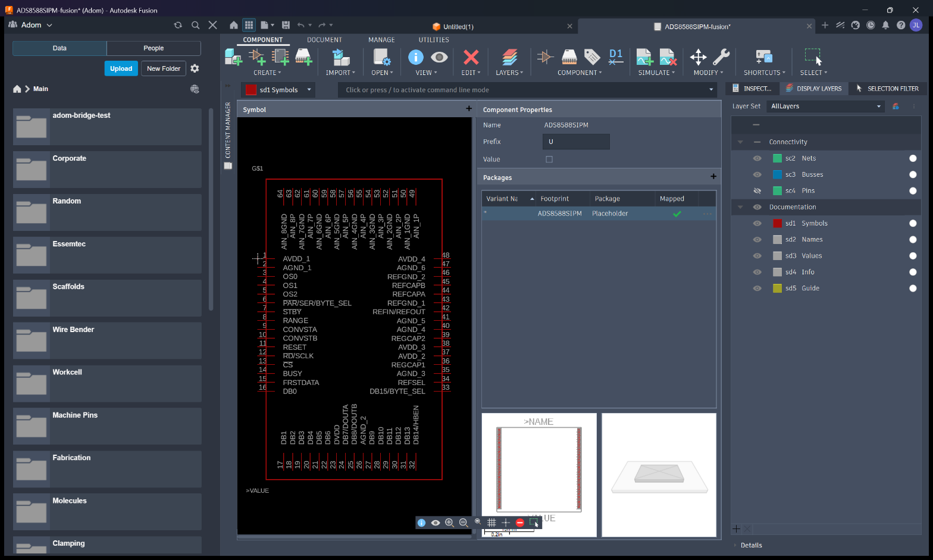Click the Upload button
This screenshot has height=560, width=933.
pos(121,68)
